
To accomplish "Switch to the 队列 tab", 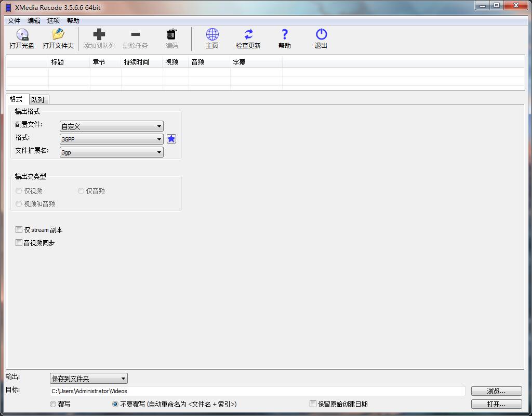I will 37,100.
